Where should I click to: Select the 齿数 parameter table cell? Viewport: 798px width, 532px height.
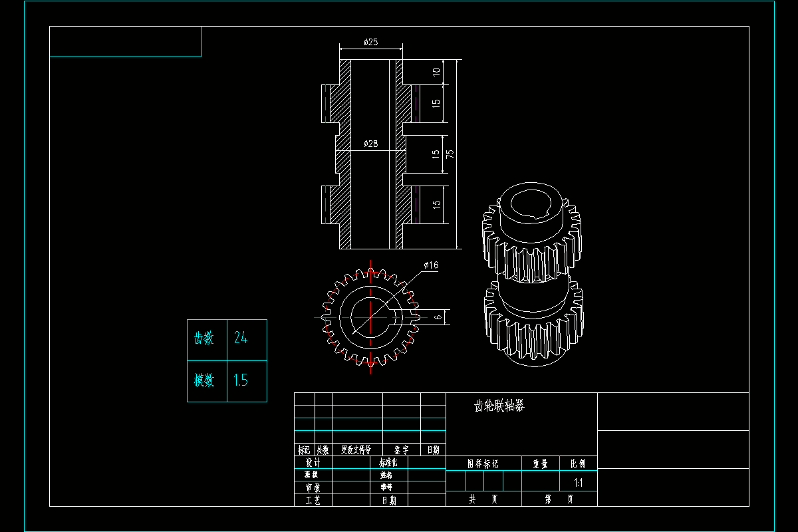pyautogui.click(x=205, y=338)
